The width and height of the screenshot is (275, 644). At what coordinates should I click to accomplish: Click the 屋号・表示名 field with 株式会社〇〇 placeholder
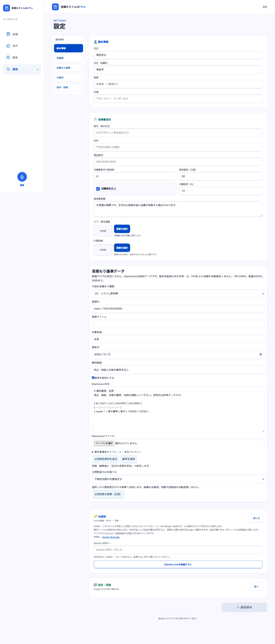pos(178,133)
